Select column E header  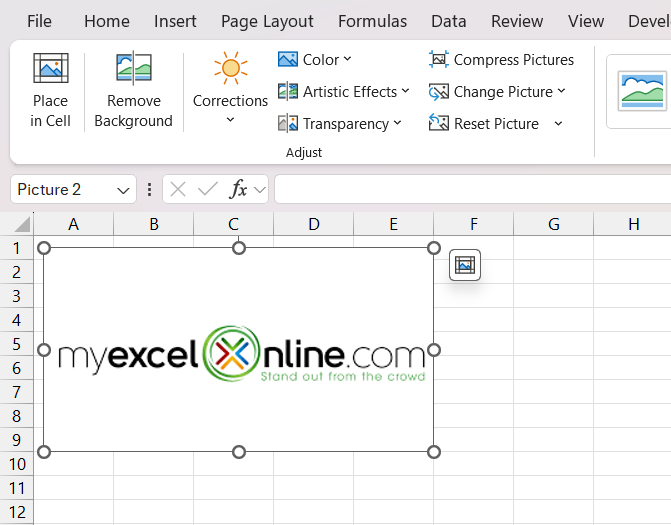(x=394, y=224)
